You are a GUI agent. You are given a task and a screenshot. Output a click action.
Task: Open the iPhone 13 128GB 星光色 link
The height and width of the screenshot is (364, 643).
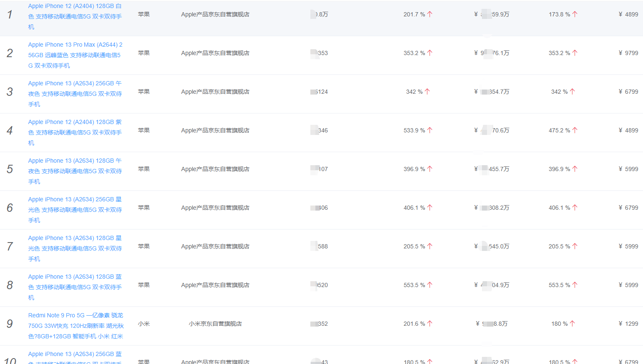coord(75,248)
